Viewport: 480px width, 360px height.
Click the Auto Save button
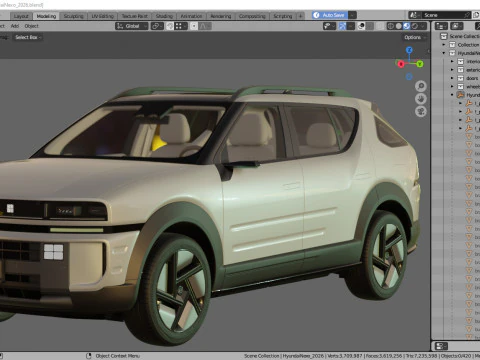[330, 15]
